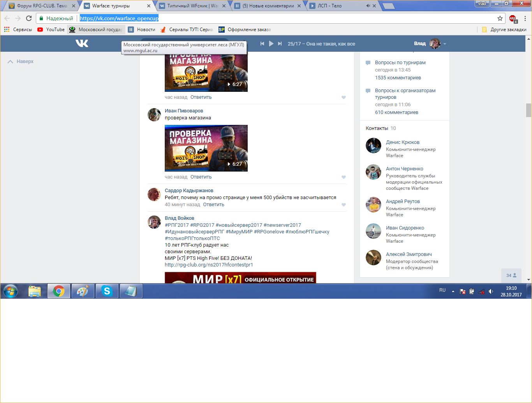Open the Notepad app on the taskbar

tap(131, 291)
